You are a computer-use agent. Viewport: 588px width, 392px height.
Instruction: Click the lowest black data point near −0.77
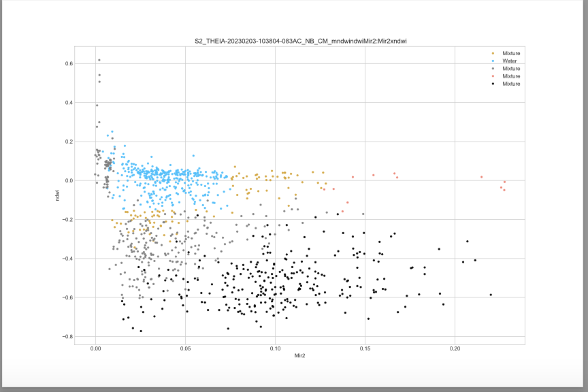click(141, 331)
